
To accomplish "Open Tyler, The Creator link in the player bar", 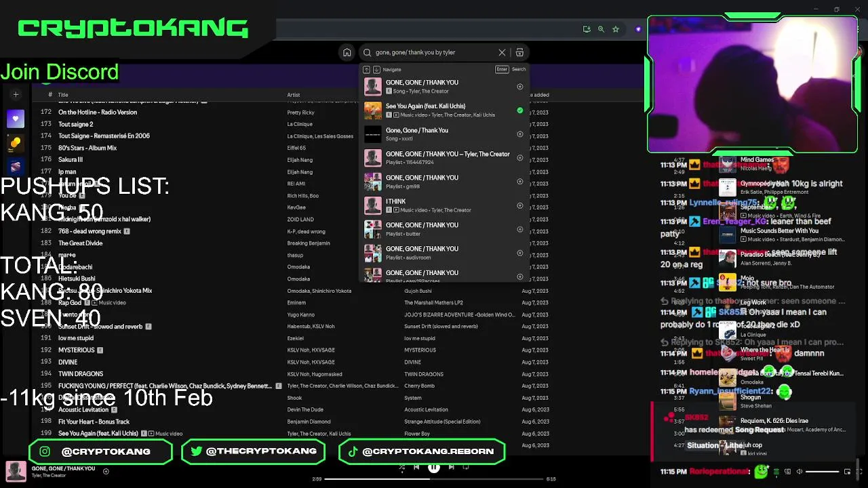I will coord(49,475).
